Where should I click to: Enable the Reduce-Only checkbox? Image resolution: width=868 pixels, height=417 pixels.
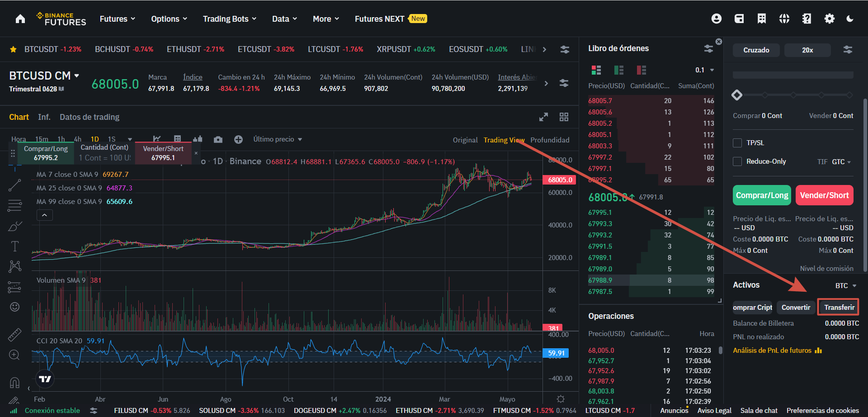[737, 161]
